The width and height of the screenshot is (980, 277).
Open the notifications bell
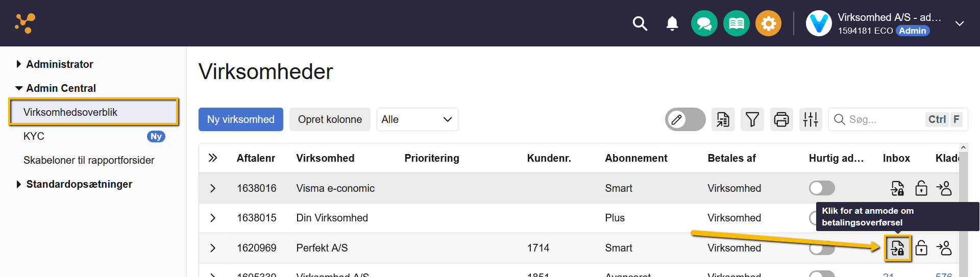(672, 23)
